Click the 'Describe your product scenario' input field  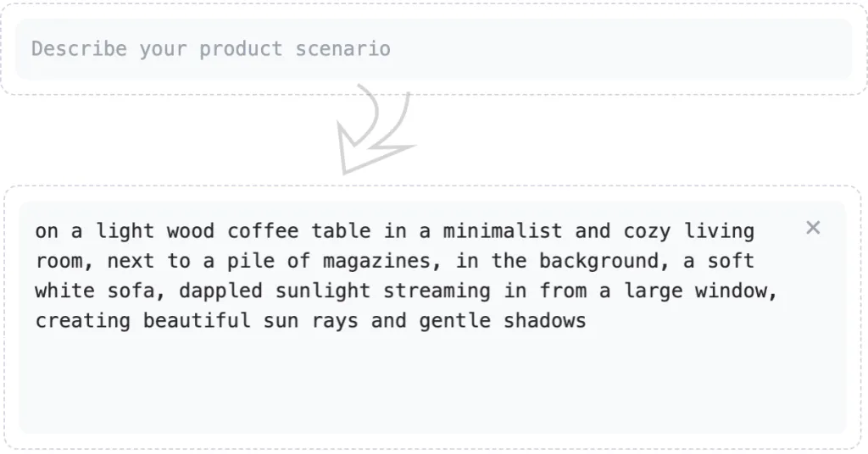pyautogui.click(x=432, y=49)
